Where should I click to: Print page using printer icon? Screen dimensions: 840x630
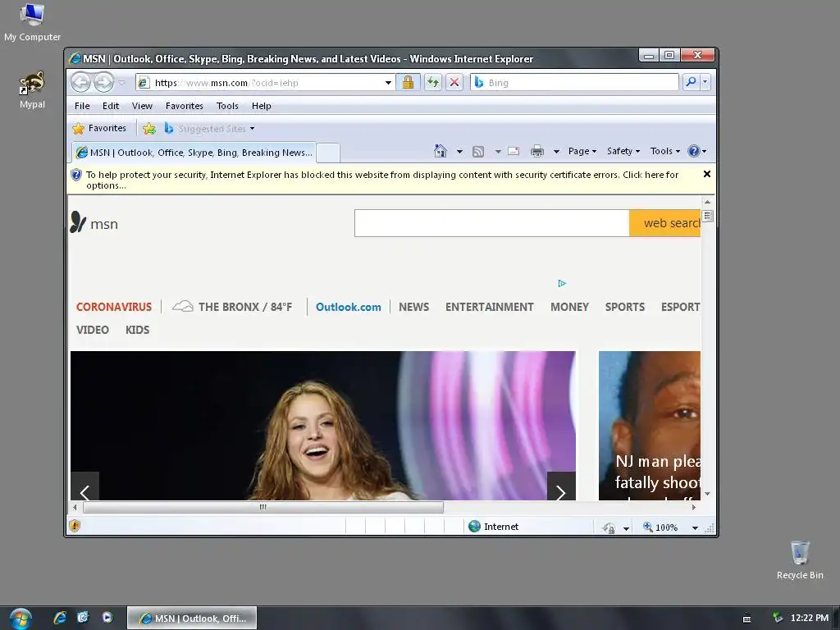536,151
